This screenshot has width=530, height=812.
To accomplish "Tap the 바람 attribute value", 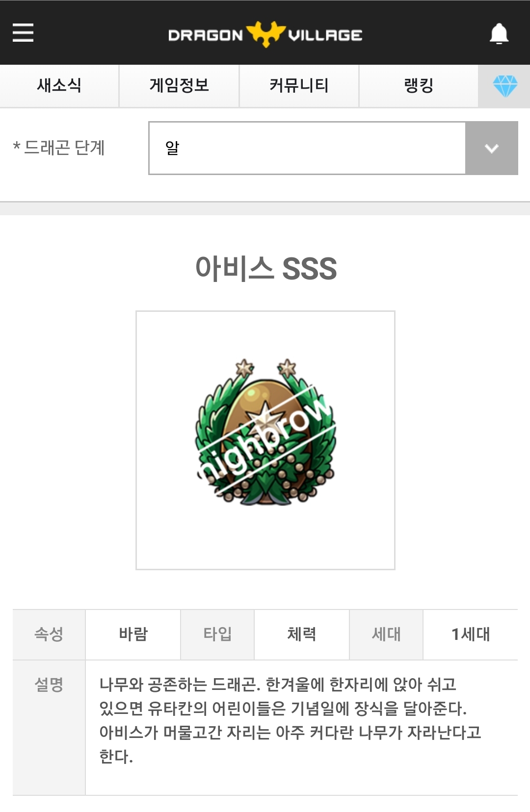I will click(133, 634).
